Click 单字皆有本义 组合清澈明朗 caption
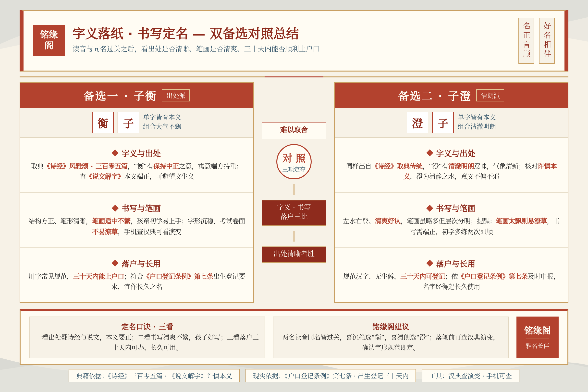The image size is (588, 392). tap(477, 122)
